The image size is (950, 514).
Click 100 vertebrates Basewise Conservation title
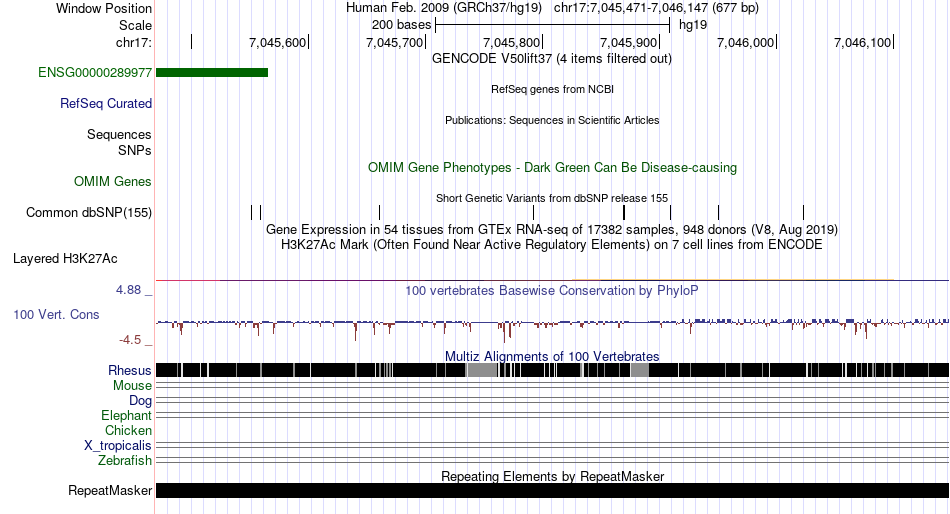[552, 291]
